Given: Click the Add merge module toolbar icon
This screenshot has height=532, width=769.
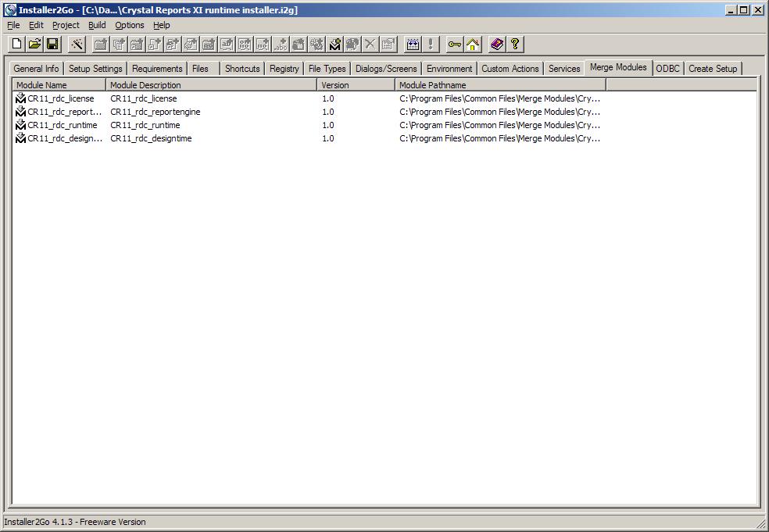Looking at the screenshot, I should click(x=334, y=44).
